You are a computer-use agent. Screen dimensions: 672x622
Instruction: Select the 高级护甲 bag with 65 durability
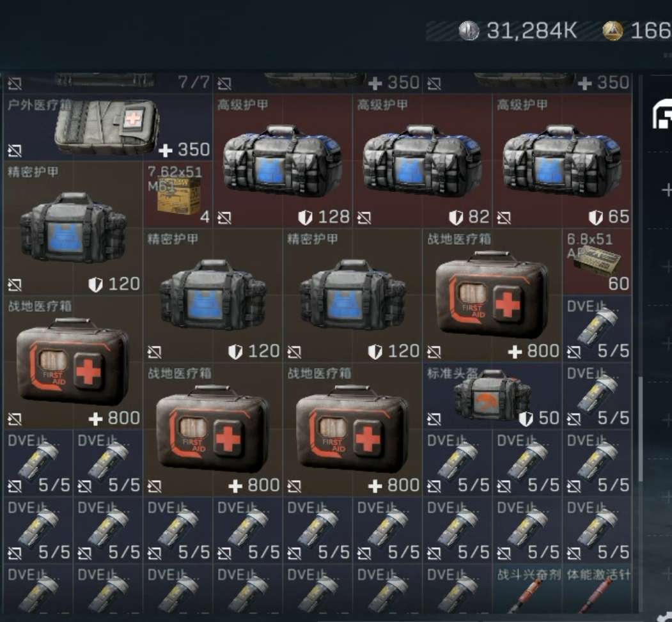[x=562, y=160]
